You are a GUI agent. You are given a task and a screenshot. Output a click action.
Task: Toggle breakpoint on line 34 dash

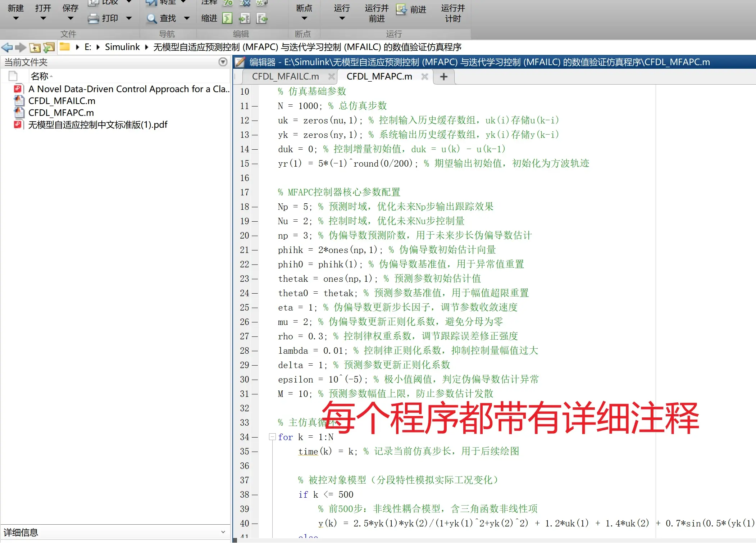pos(255,437)
